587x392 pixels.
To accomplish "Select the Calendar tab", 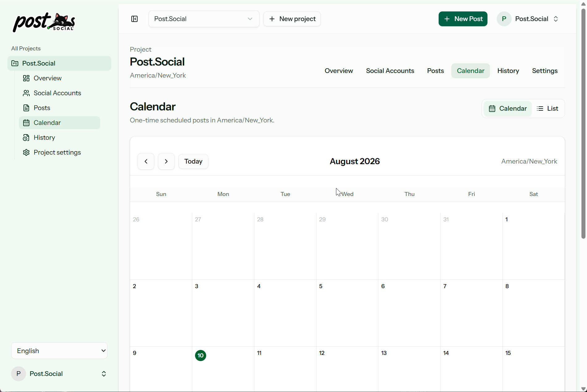I will [x=470, y=71].
